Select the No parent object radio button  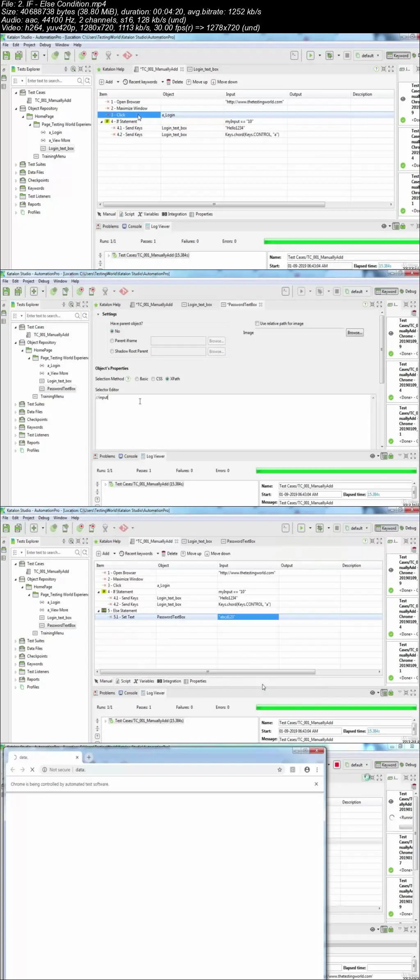click(x=112, y=331)
